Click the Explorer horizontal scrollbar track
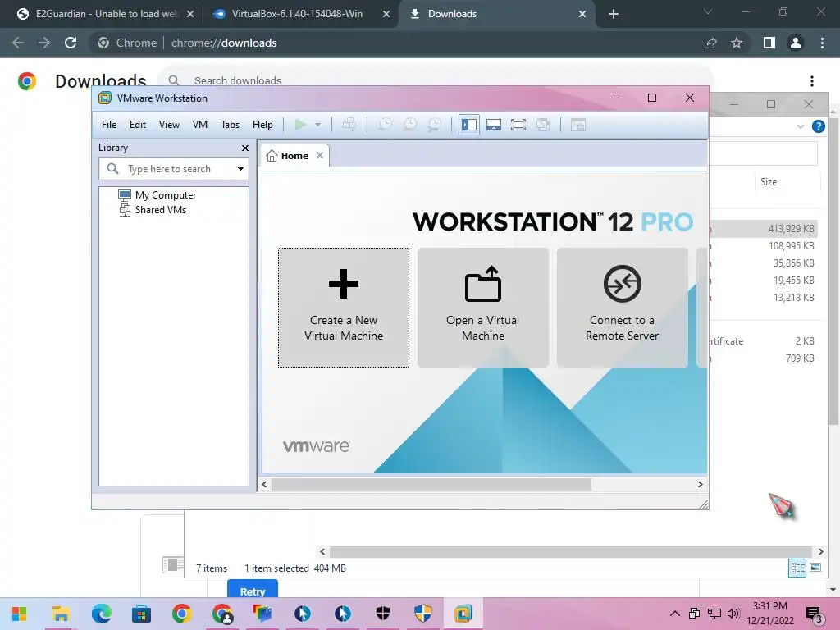Image resolution: width=840 pixels, height=630 pixels. [571, 551]
